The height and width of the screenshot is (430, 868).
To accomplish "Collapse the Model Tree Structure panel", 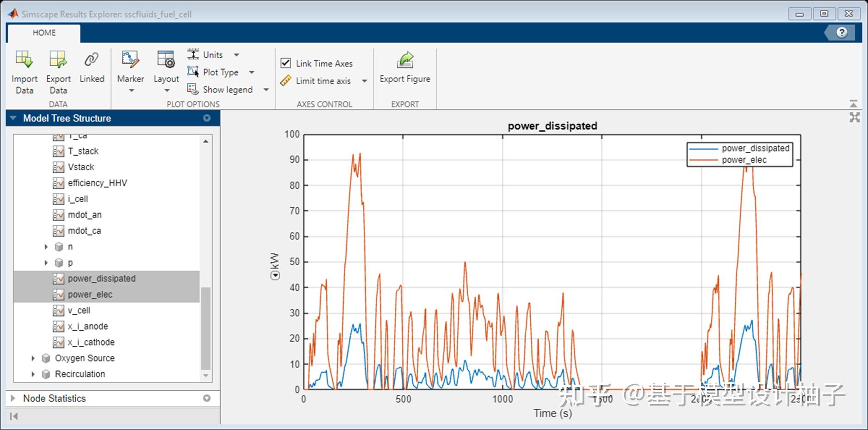I will pyautogui.click(x=13, y=118).
